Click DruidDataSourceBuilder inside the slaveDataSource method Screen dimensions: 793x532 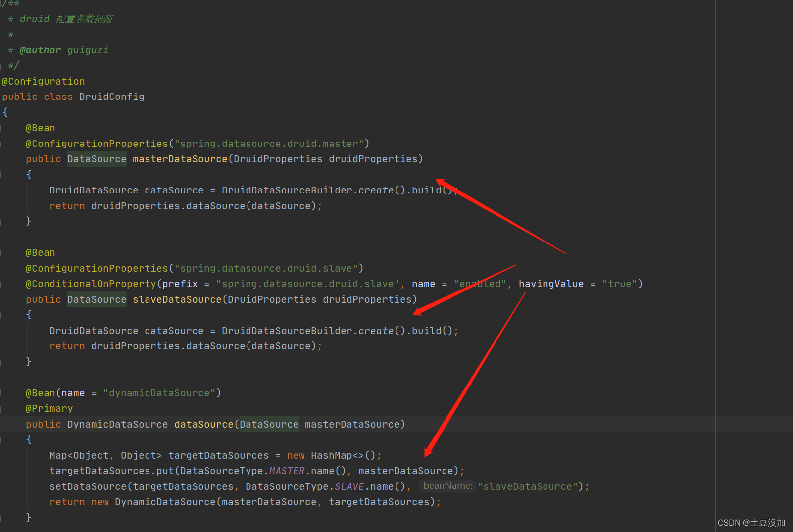pyautogui.click(x=287, y=331)
